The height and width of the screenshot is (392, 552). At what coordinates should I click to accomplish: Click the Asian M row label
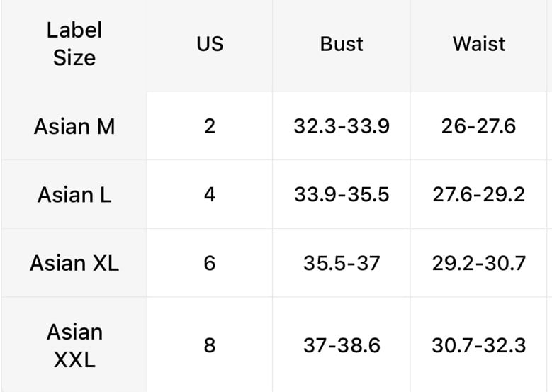(x=74, y=126)
